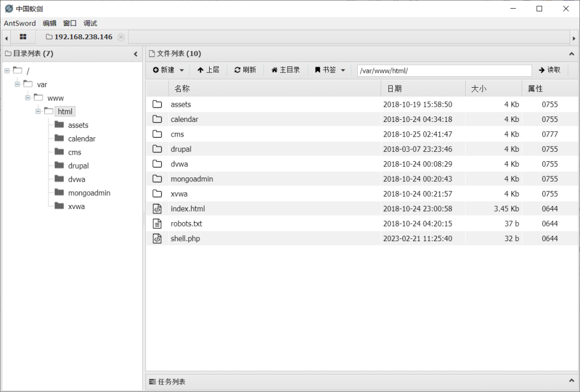Screen dimensions: 580x392
Task: Select mongoadmin name in file list
Action: pyautogui.click(x=192, y=179)
